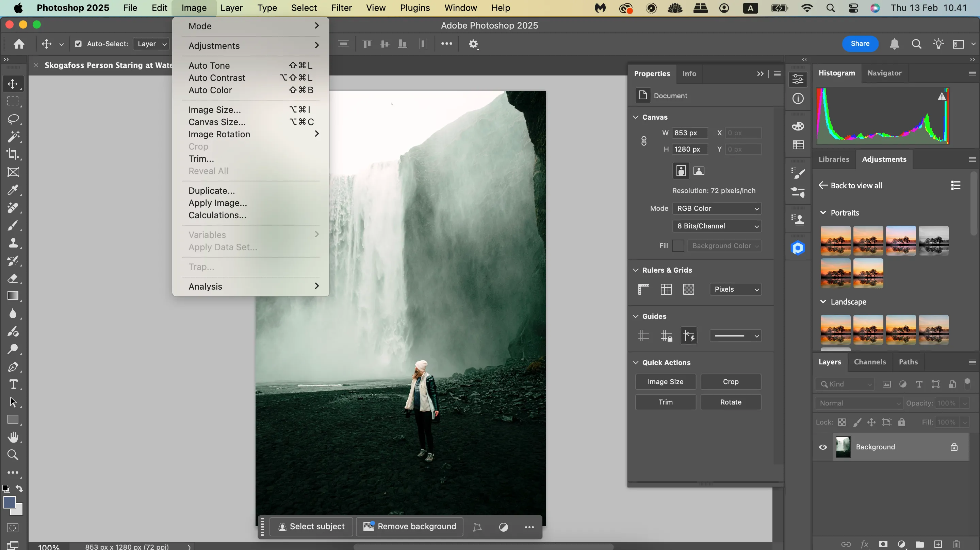Viewport: 980px width, 550px height.
Task: Open the color mode dropdown showing RGB Color
Action: click(717, 208)
